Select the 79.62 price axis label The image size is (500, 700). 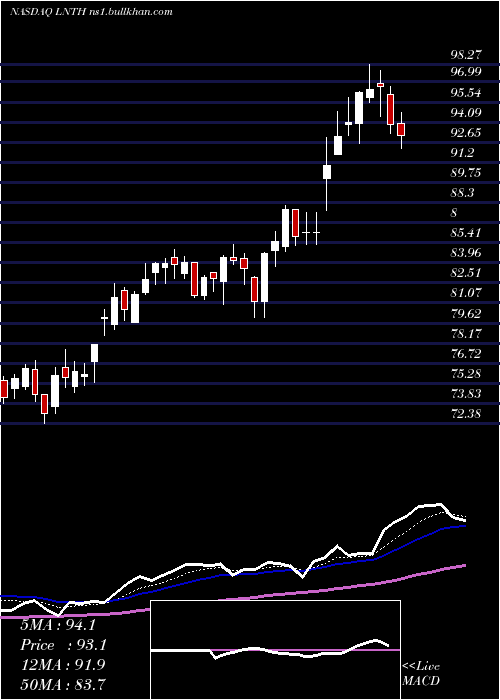pos(466,313)
